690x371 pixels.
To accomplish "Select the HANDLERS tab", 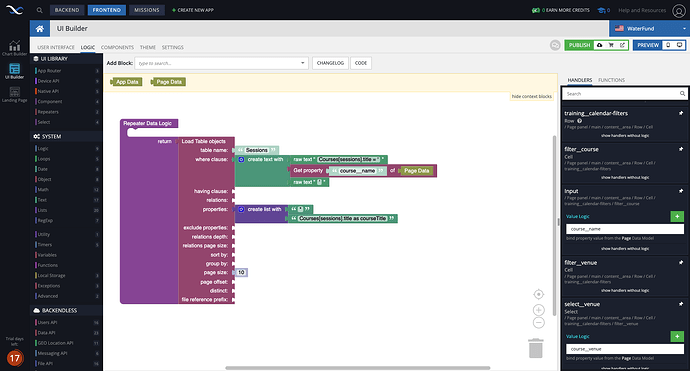I will coord(580,80).
